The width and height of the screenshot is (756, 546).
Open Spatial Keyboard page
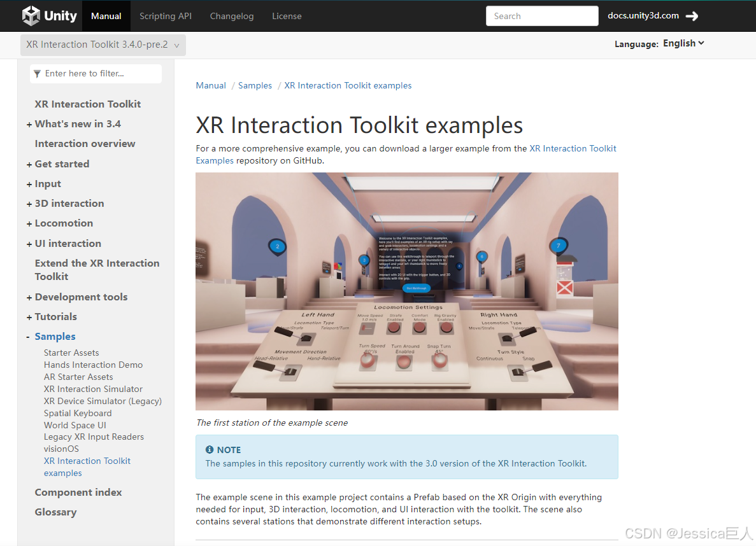78,413
